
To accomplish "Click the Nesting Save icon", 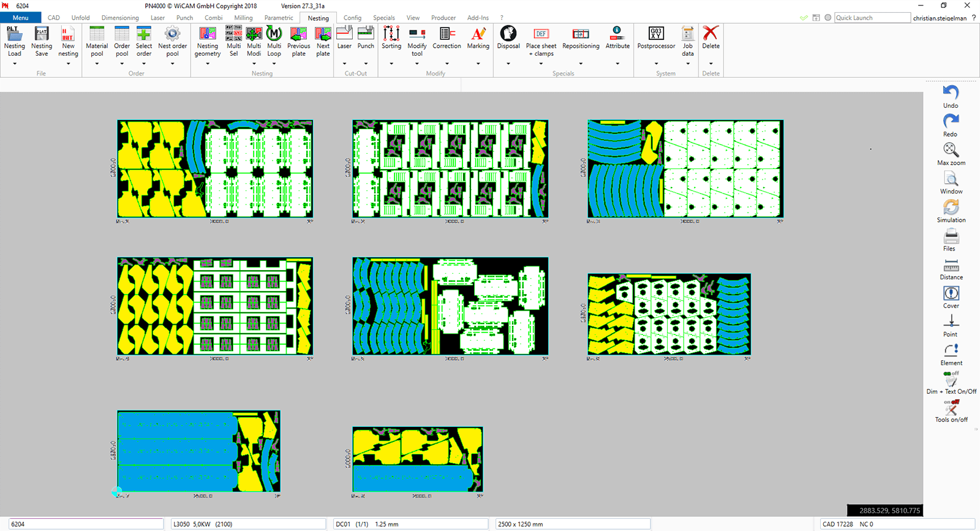I will [x=42, y=34].
